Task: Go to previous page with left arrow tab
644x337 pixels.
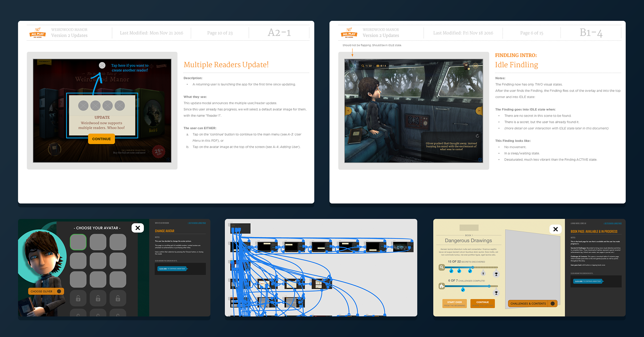Action: pyautogui.click(x=348, y=111)
